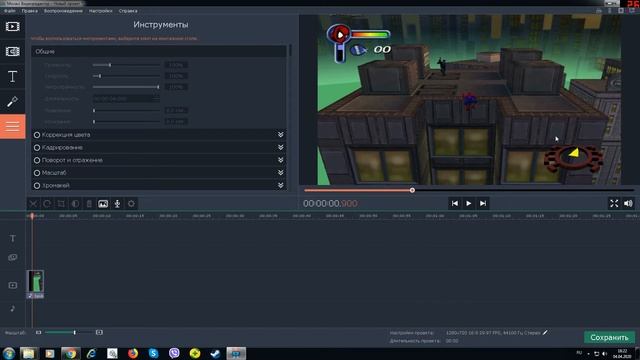The height and width of the screenshot is (360, 640).
Task: Click the video track icon
Action: [x=13, y=285]
